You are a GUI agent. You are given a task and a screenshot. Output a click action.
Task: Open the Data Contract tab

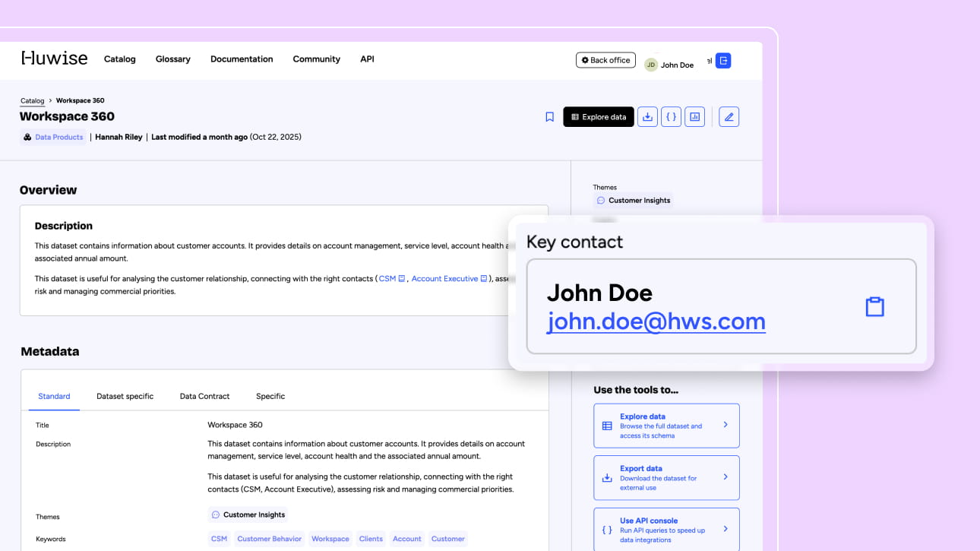click(x=204, y=396)
